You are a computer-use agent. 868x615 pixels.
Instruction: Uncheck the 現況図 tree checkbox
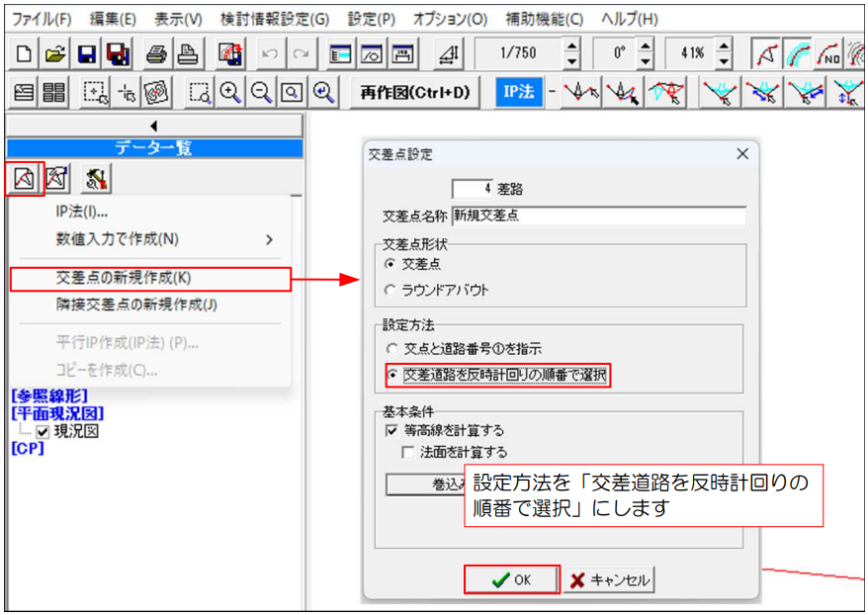coord(43,432)
